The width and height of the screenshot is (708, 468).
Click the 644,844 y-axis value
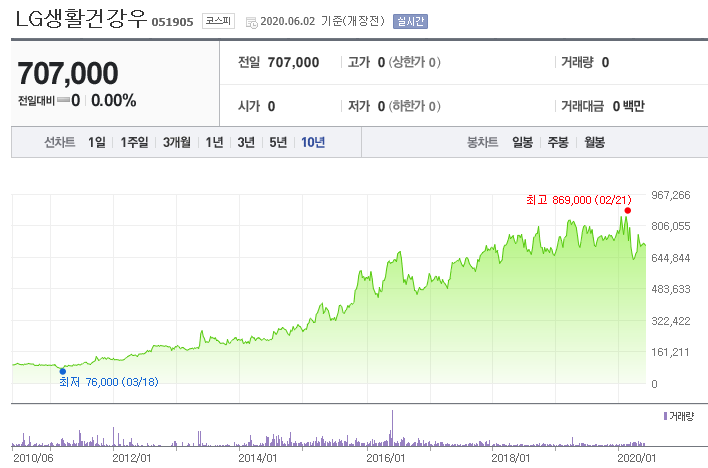coord(671,258)
